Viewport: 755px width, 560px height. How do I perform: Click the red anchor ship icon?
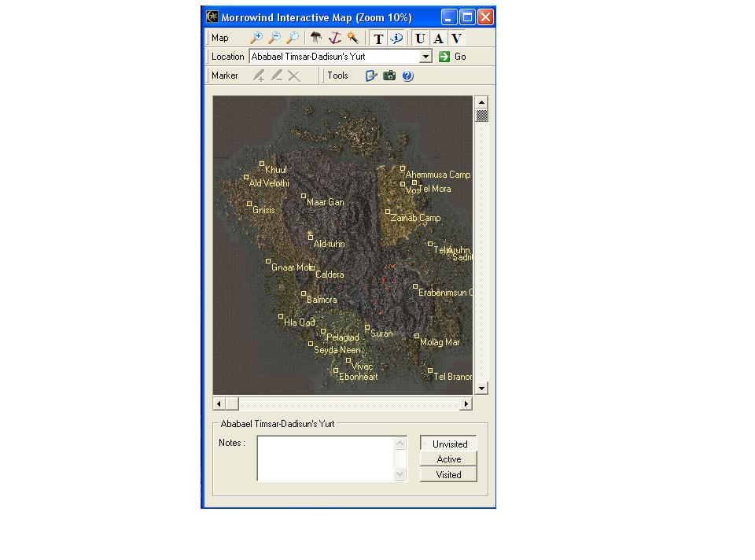click(x=334, y=38)
